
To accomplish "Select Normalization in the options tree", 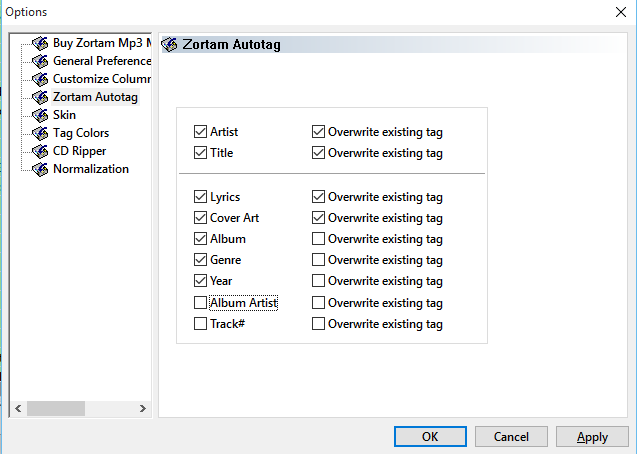I will 90,169.
